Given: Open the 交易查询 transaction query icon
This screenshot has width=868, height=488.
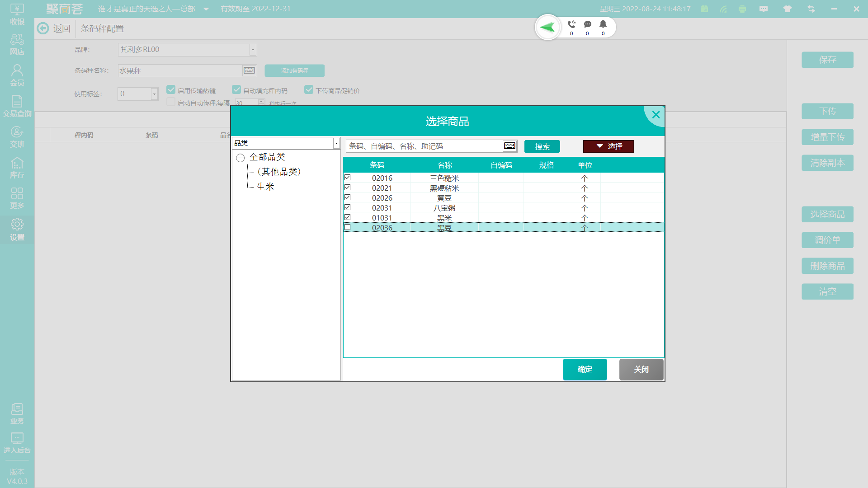Looking at the screenshot, I should (x=17, y=106).
